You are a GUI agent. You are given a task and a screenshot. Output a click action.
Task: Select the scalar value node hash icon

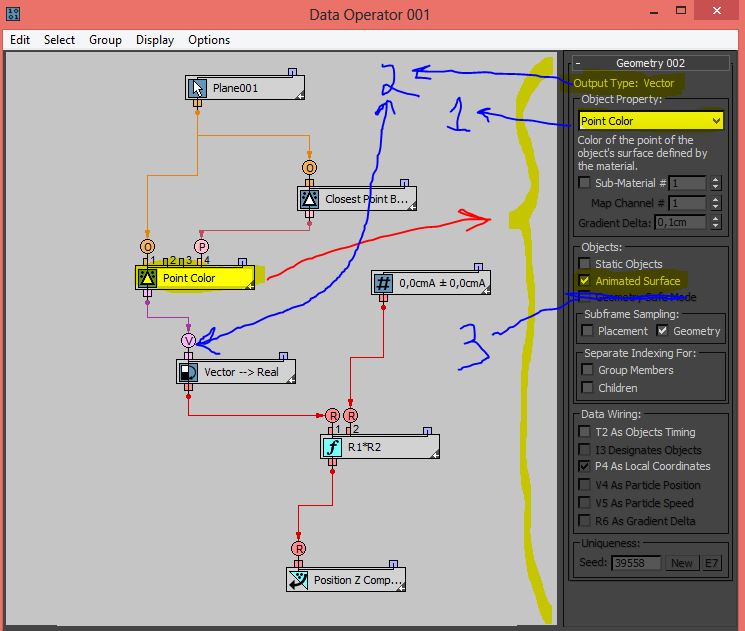coord(383,283)
